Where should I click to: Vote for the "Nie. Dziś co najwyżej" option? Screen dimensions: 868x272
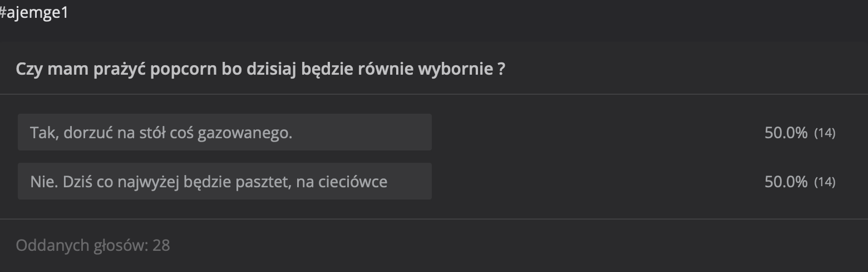224,182
